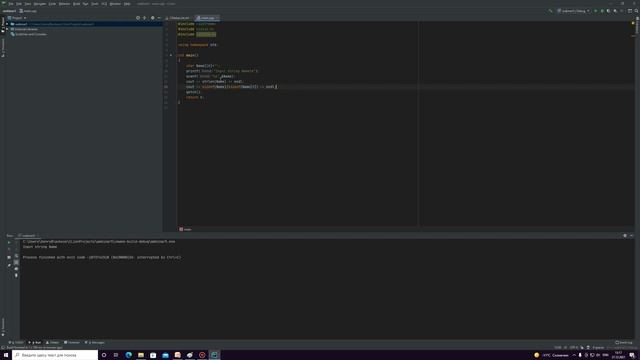Open the run configuration dropdown
The image size is (640, 360).
point(573,11)
